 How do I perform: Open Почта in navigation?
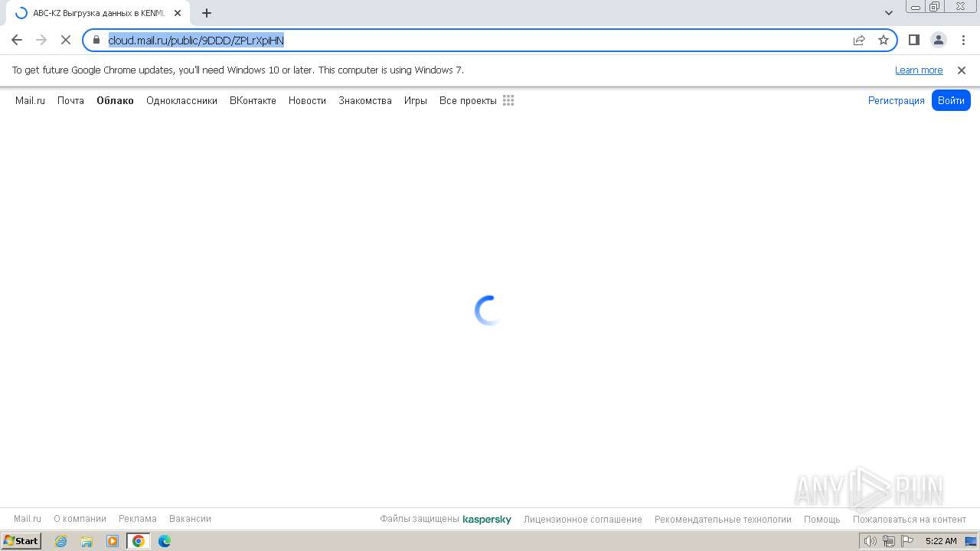pyautogui.click(x=70, y=100)
